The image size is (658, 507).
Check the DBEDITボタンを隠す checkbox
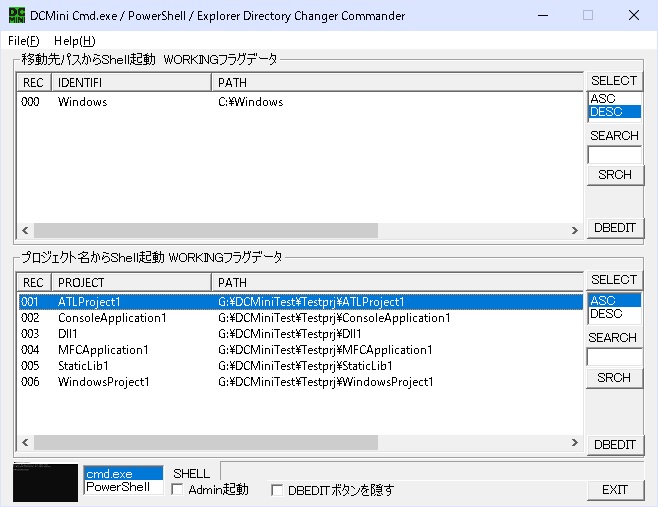point(278,490)
